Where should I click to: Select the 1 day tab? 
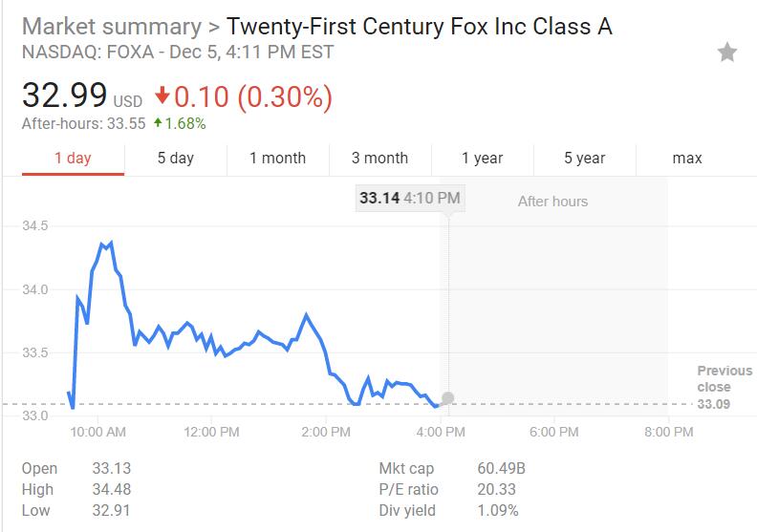click(x=73, y=158)
